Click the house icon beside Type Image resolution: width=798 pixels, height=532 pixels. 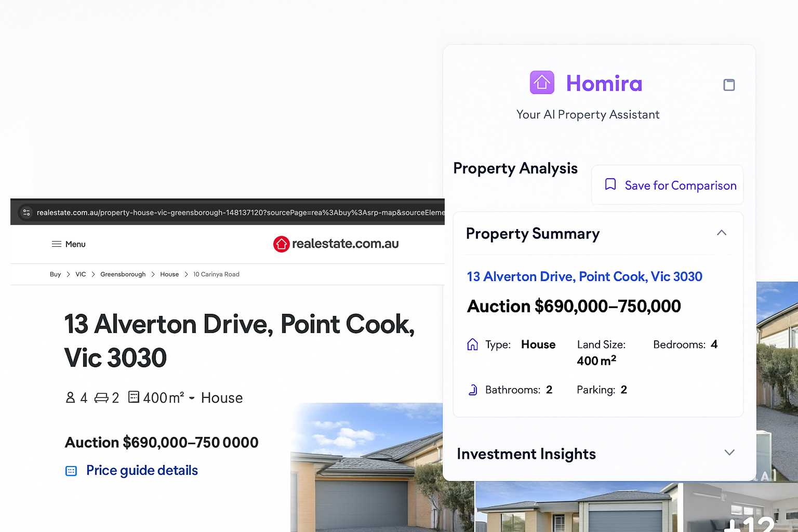pyautogui.click(x=472, y=344)
